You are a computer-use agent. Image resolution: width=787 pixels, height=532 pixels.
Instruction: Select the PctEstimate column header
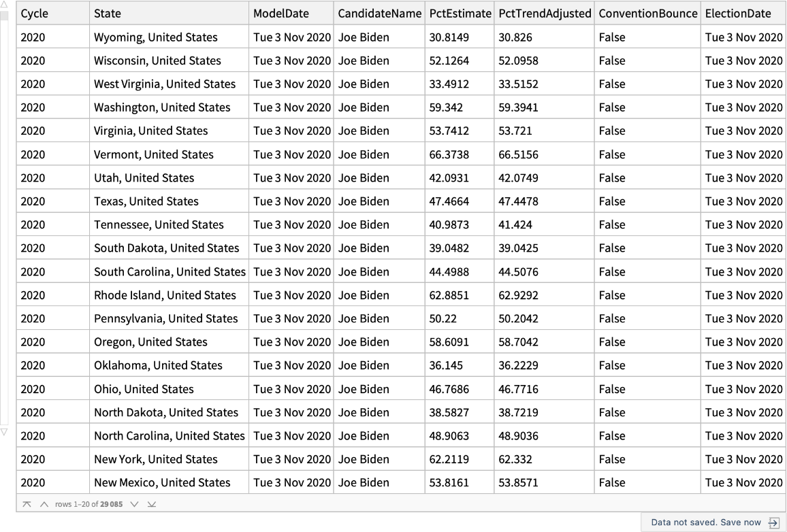pyautogui.click(x=460, y=14)
